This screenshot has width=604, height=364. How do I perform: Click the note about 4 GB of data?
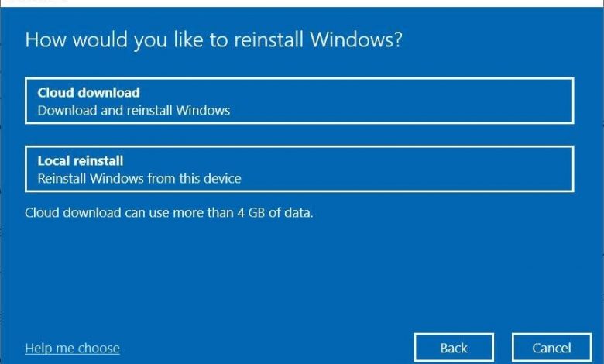[169, 213]
